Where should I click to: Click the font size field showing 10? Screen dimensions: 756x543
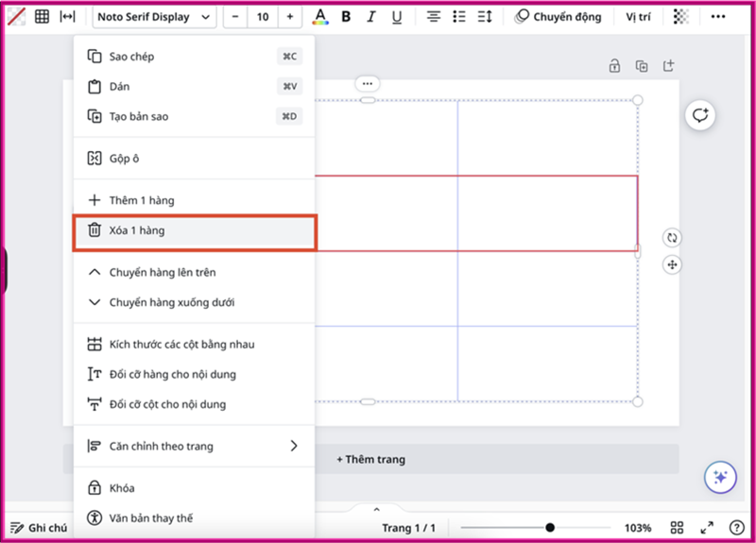pos(263,17)
